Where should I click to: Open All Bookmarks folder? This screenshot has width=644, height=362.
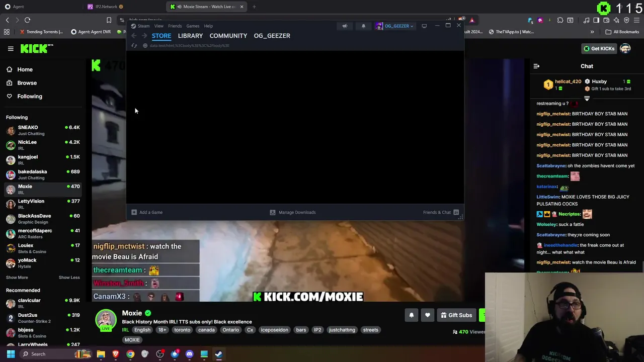click(622, 32)
